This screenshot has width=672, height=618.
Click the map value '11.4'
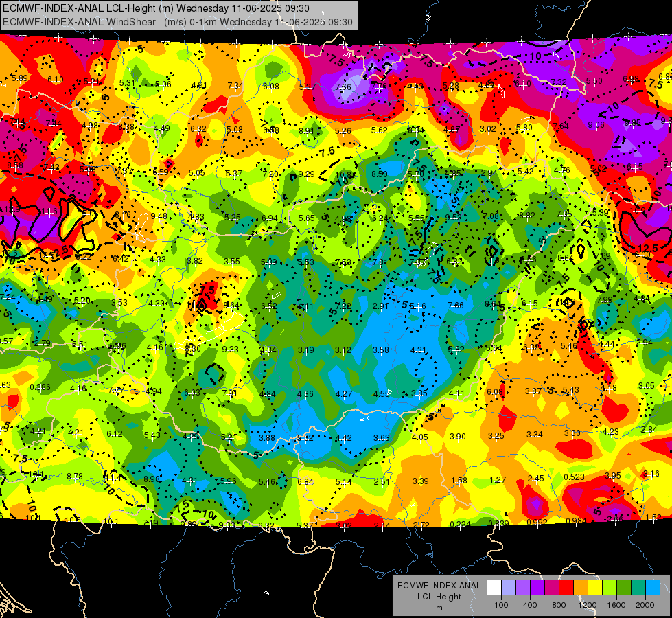(x=113, y=478)
